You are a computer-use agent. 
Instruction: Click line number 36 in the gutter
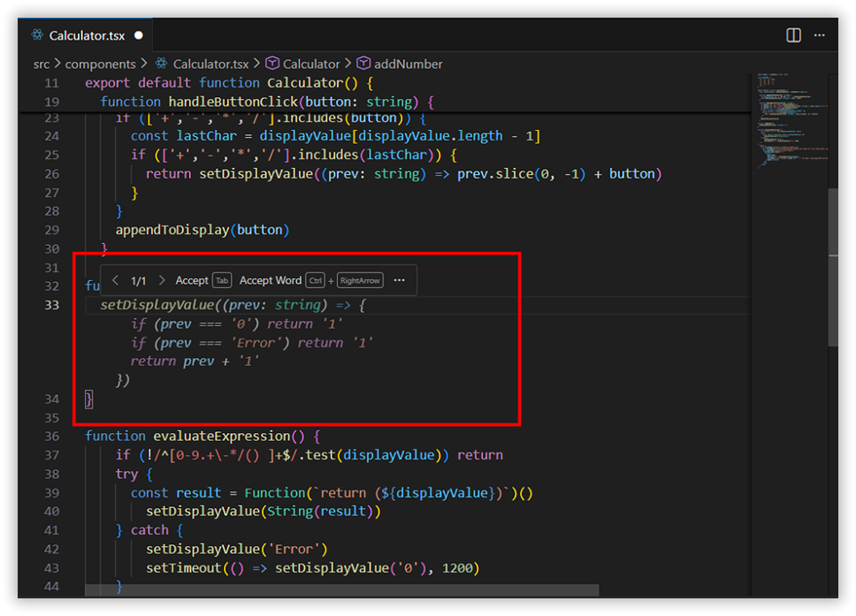[x=52, y=437]
